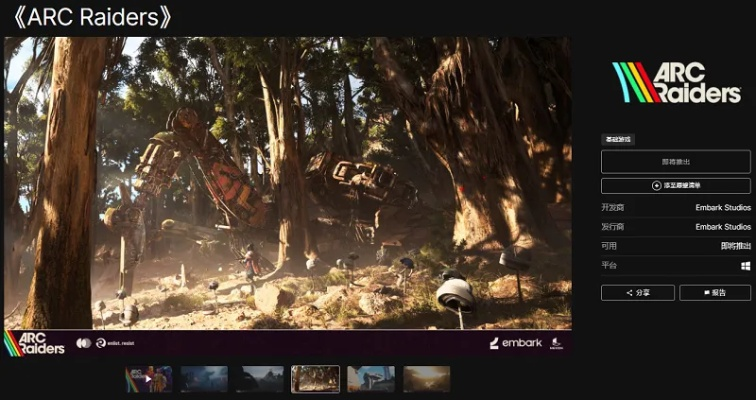Select the last screenshot thumbnail
The width and height of the screenshot is (756, 400).
[x=426, y=379]
